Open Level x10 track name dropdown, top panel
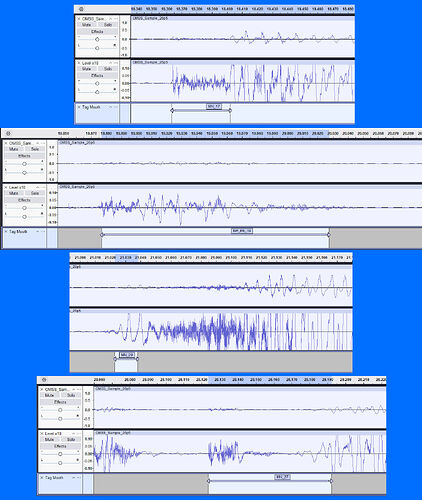The image size is (422, 500). click(90, 63)
